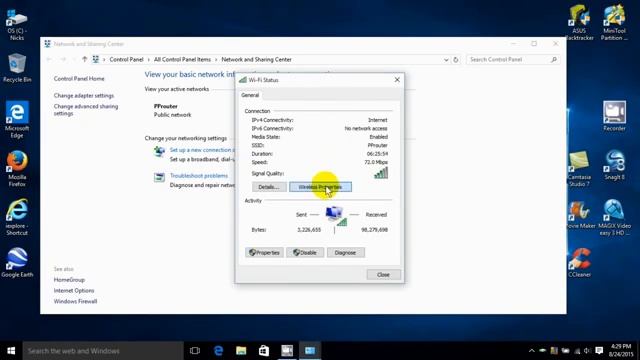Open Wireless Properties button
Image resolution: width=640 pixels, height=360 pixels.
tap(320, 187)
